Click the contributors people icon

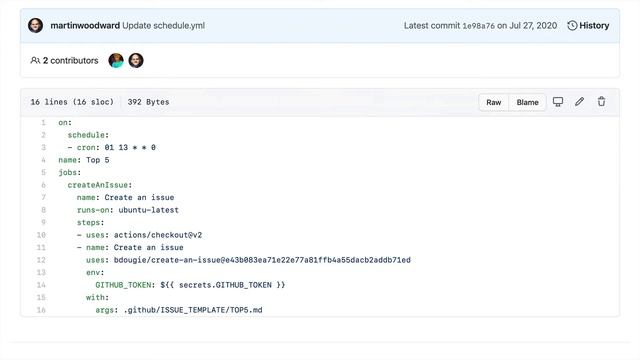coord(35,60)
